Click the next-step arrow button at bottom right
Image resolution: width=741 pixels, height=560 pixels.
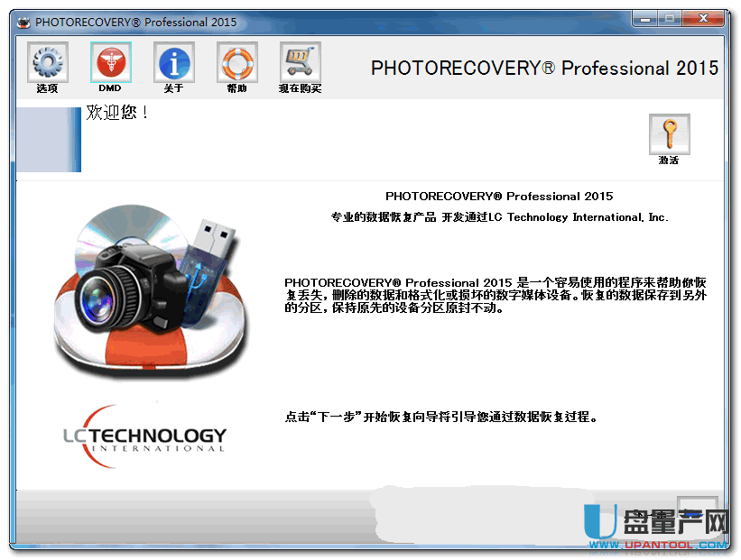pos(697,510)
